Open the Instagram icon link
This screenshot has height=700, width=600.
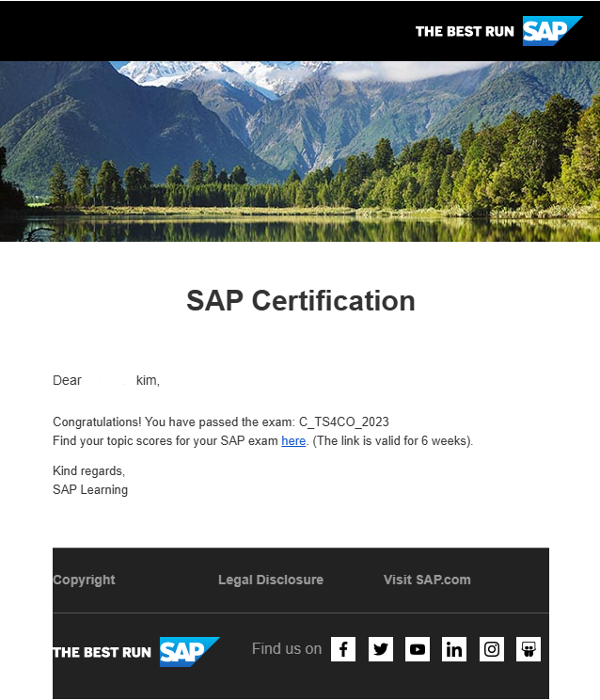492,649
